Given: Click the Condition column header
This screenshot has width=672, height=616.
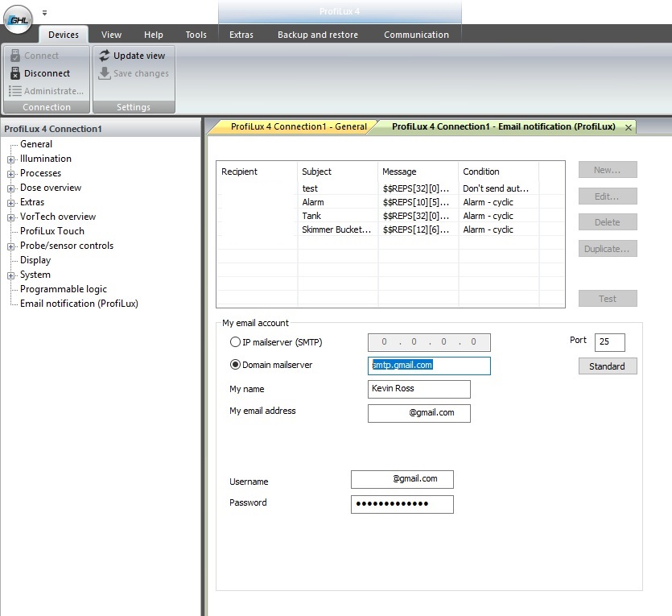Looking at the screenshot, I should pyautogui.click(x=498, y=172).
